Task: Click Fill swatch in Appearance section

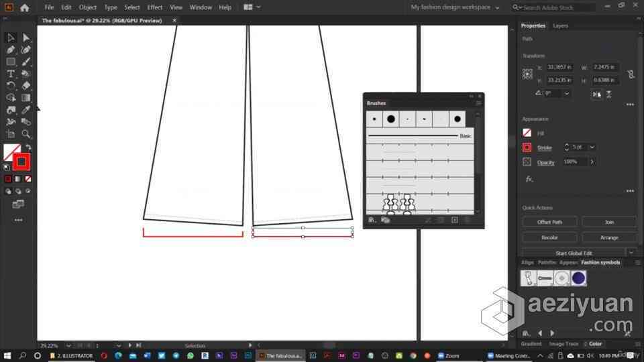Action: tap(527, 133)
